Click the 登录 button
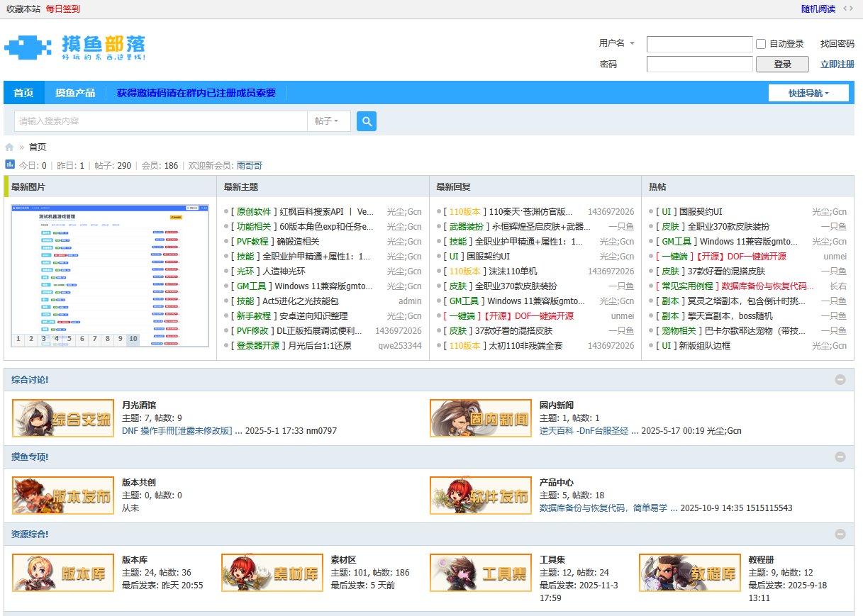The width and height of the screenshot is (863, 616). click(781, 64)
